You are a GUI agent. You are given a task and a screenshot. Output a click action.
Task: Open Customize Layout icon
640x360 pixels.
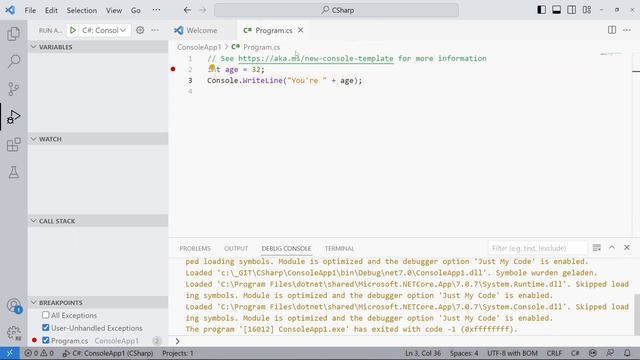[x=587, y=10]
